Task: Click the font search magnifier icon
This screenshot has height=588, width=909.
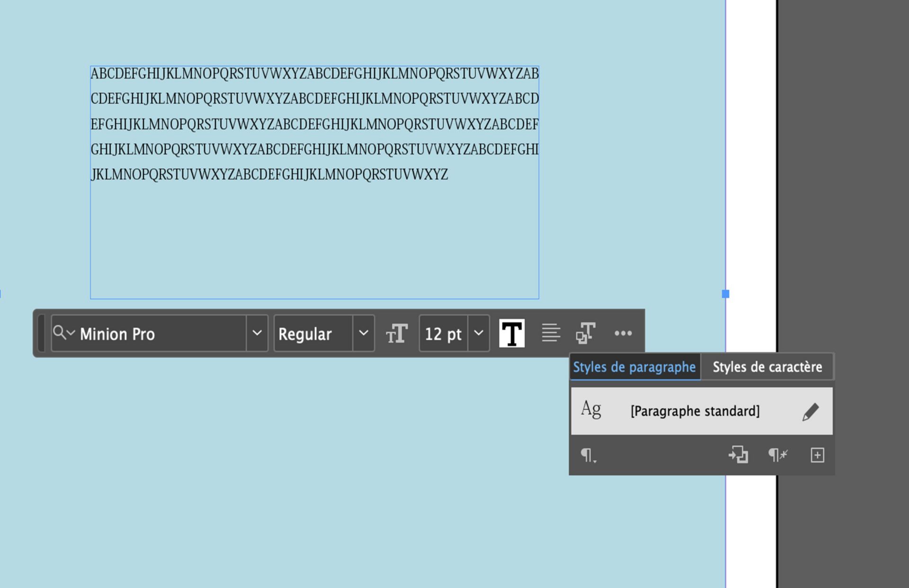Action: [60, 332]
